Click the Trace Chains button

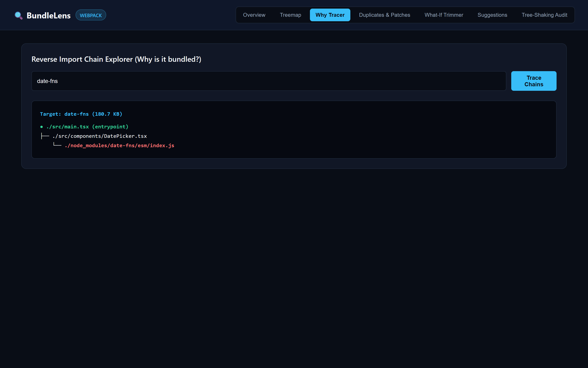click(533, 81)
